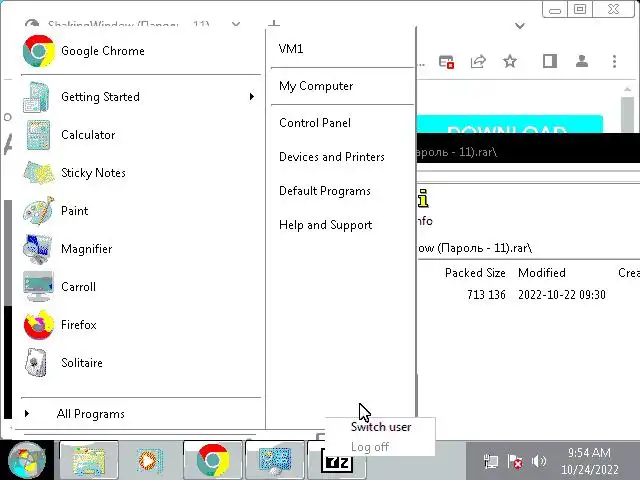Open Action Center flag tray icon
This screenshot has height=480, width=640.
(x=515, y=462)
